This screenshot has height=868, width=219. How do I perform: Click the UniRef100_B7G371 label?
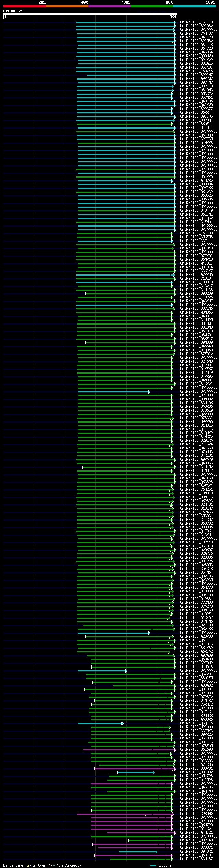196,848
